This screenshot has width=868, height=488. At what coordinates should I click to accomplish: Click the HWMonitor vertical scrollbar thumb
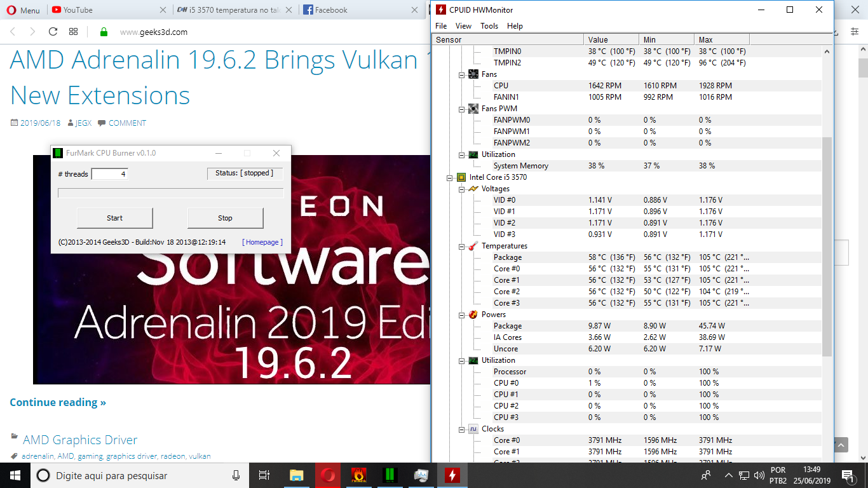827,247
